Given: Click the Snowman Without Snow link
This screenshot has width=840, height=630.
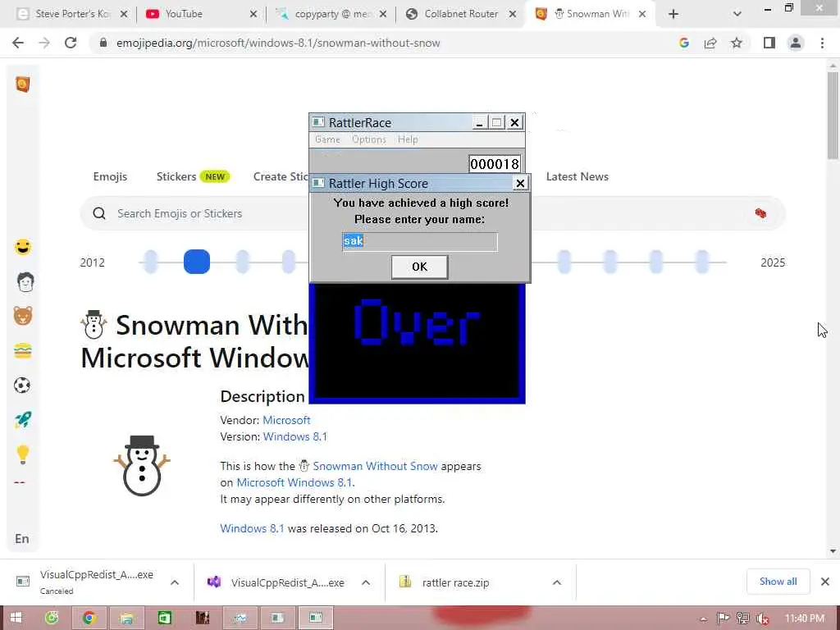Looking at the screenshot, I should click(375, 466).
